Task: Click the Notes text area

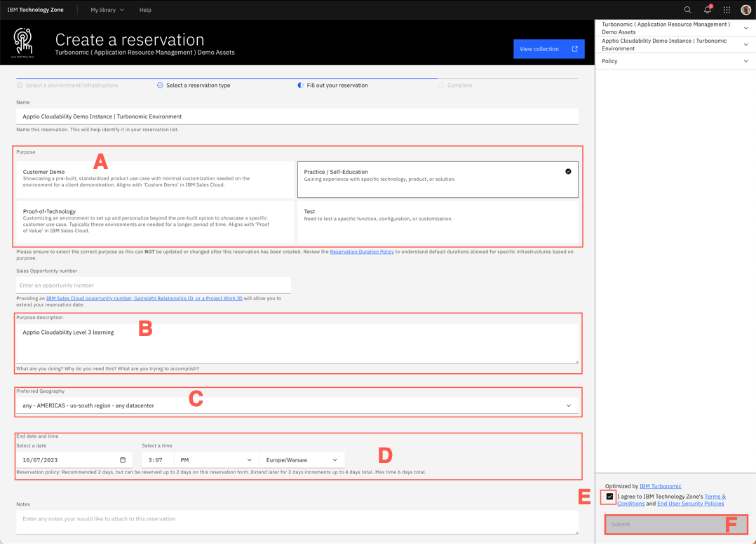Action: click(x=297, y=523)
